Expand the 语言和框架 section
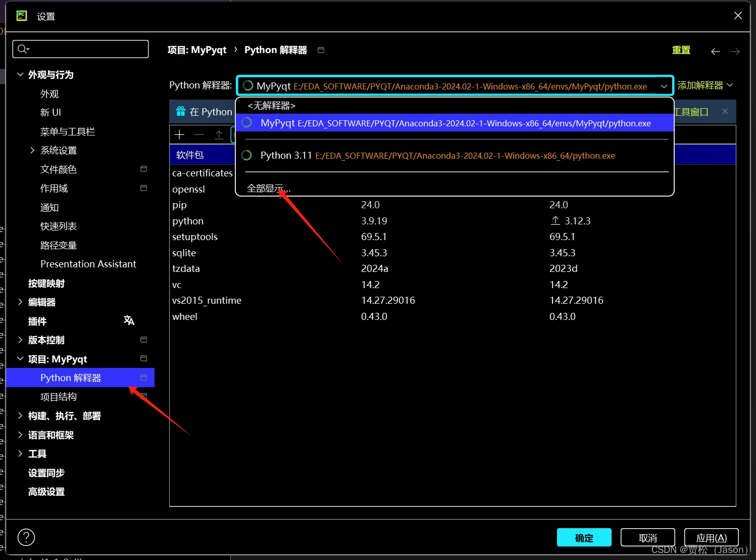Viewport: 756px width, 560px height. click(20, 435)
